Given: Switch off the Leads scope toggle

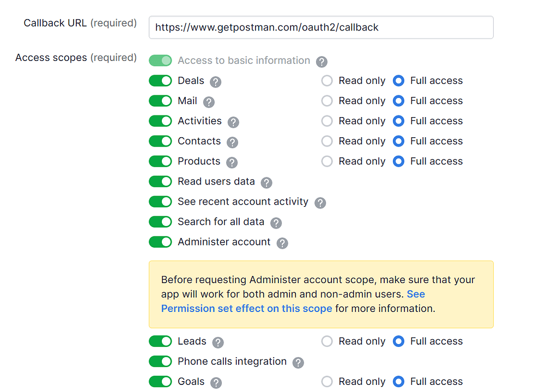Looking at the screenshot, I should (x=160, y=341).
